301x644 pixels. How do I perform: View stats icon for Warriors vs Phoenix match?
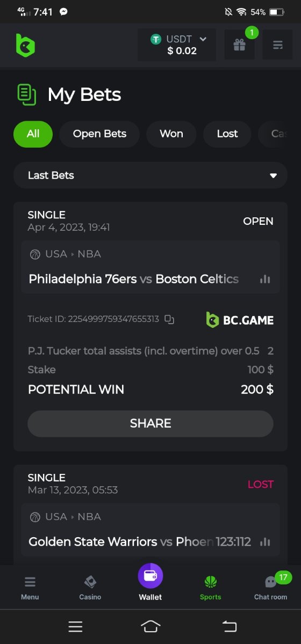265,542
